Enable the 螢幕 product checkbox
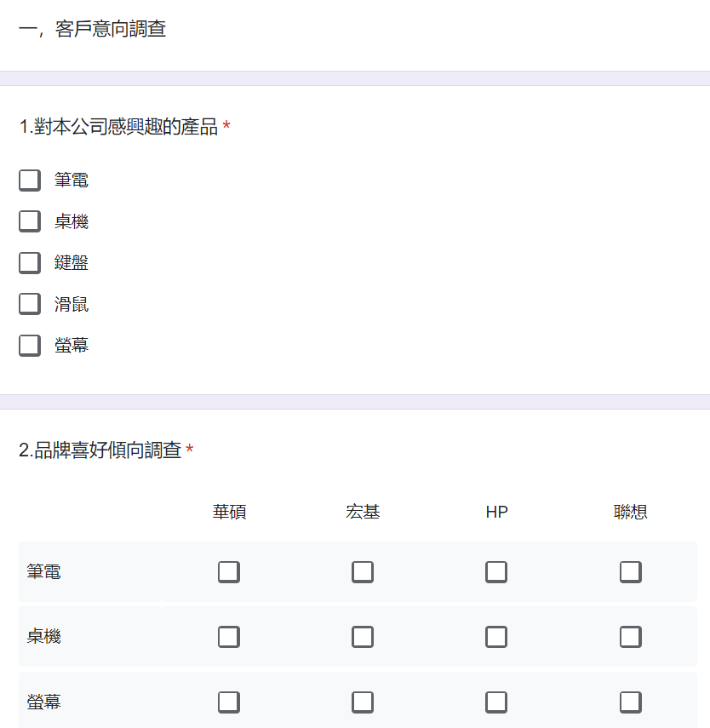Viewport: 710px width, 728px height. (30, 346)
